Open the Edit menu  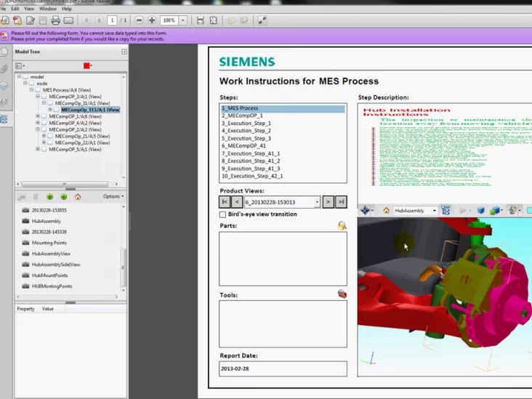(x=15, y=9)
